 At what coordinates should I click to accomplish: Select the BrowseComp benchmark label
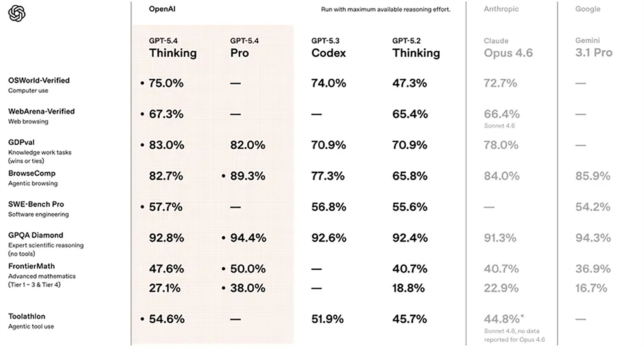32,173
